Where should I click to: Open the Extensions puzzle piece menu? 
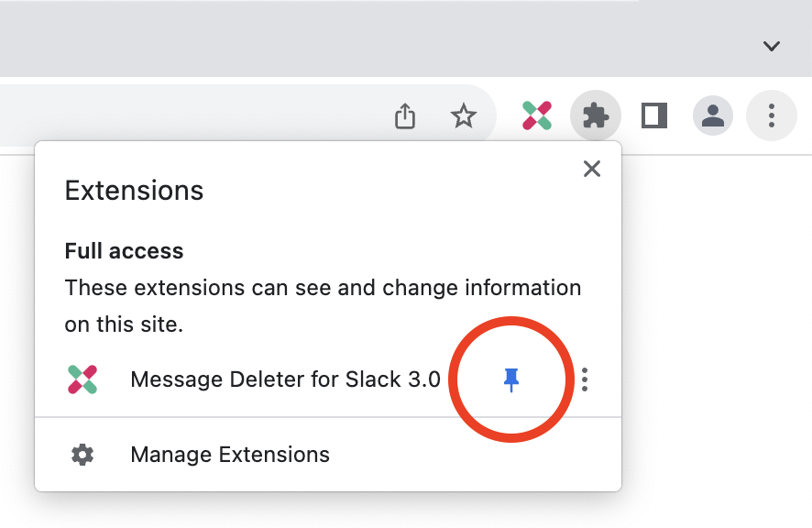(x=595, y=115)
